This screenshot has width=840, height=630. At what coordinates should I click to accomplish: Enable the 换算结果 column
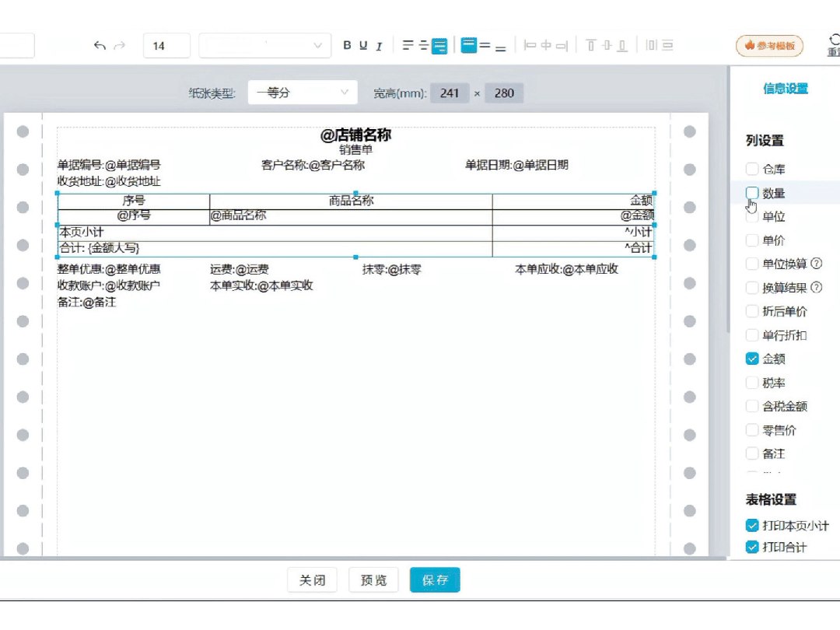[x=752, y=288]
